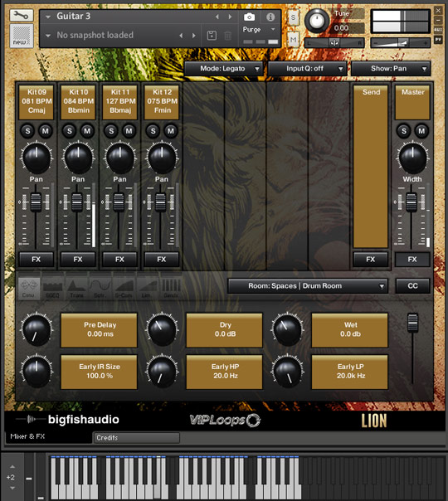Click the convolution level fader beside Wet
This screenshot has height=501, width=448.
412,323
